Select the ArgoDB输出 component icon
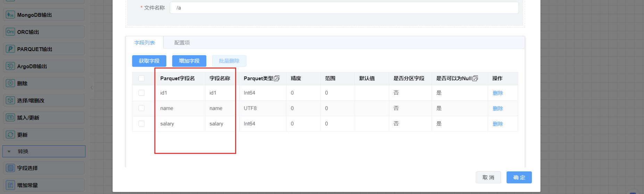The height and width of the screenshot is (194, 644). pos(10,66)
